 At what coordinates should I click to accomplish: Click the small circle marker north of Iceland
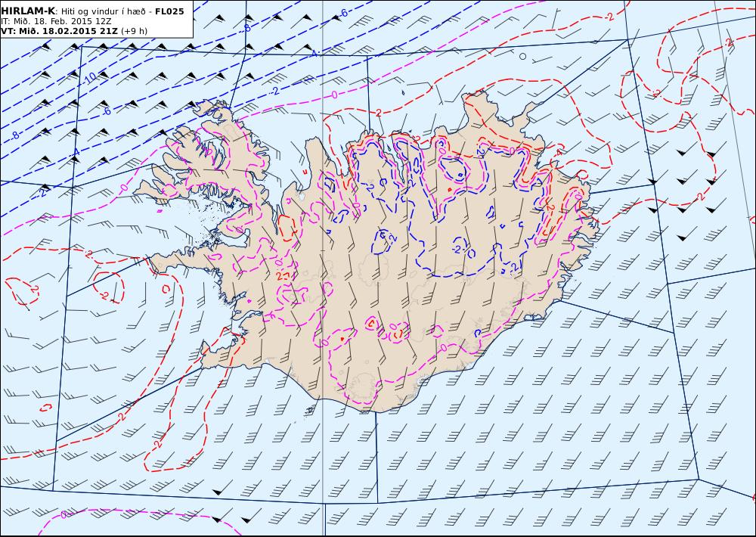pyautogui.click(x=522, y=57)
